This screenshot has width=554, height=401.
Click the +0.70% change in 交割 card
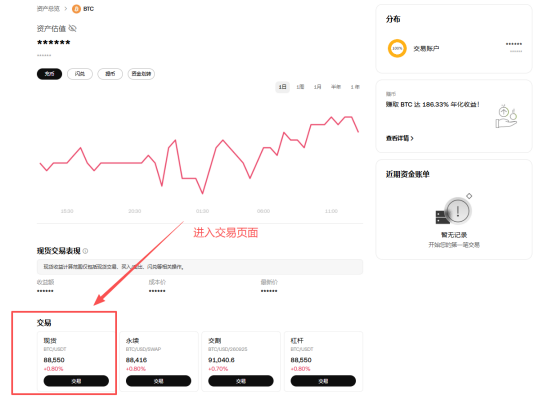pos(218,369)
